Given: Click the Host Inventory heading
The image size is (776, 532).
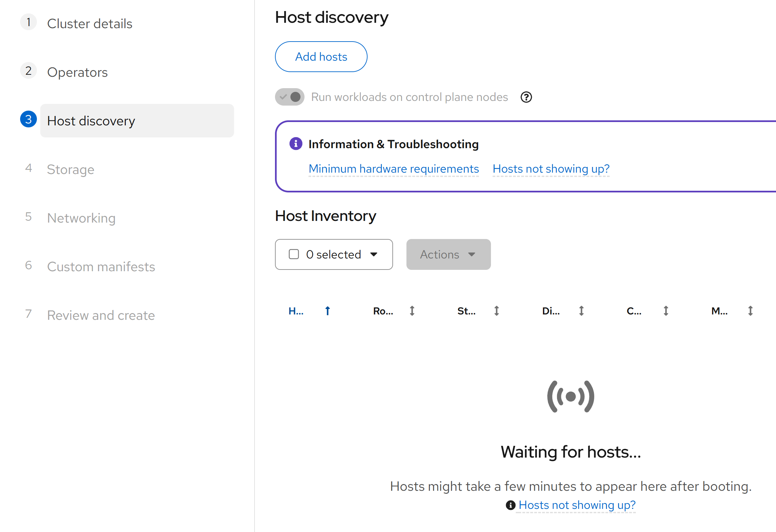Looking at the screenshot, I should 325,216.
